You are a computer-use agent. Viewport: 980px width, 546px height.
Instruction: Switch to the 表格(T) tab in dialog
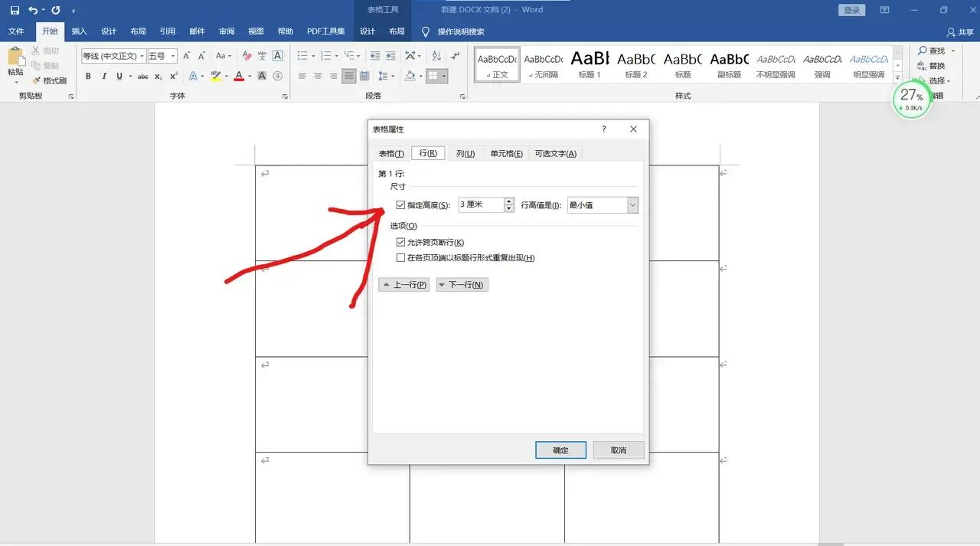pos(391,153)
